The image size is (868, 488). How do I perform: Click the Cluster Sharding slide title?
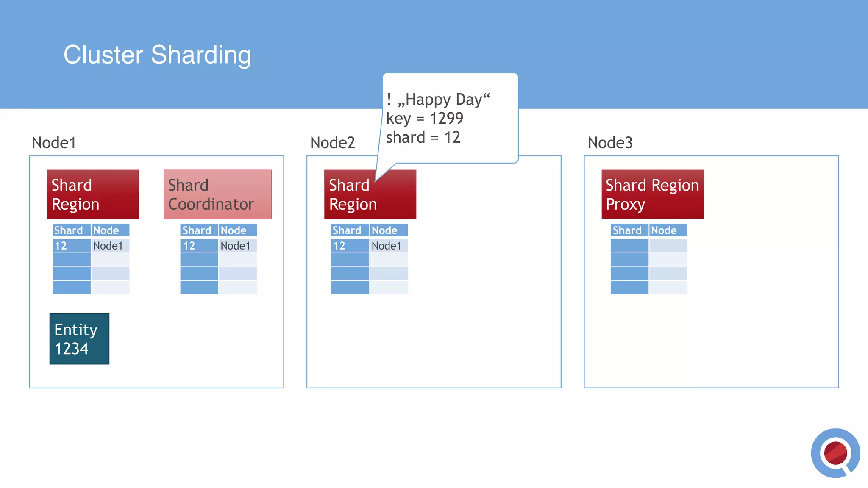157,55
